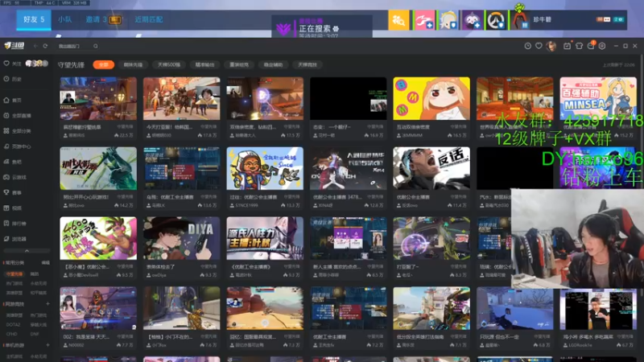Click the heart follow icon at top right

539,46
